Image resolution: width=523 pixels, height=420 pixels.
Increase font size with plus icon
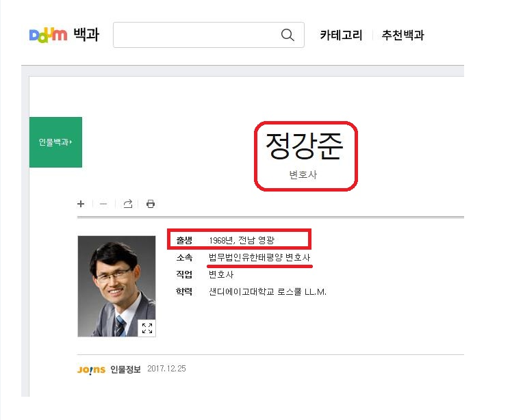click(81, 203)
